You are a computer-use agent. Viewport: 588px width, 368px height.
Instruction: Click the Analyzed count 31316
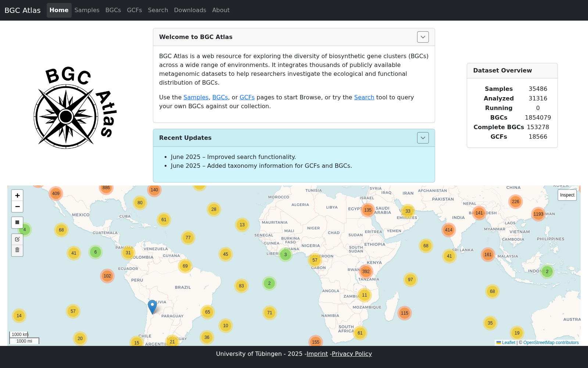click(x=538, y=99)
